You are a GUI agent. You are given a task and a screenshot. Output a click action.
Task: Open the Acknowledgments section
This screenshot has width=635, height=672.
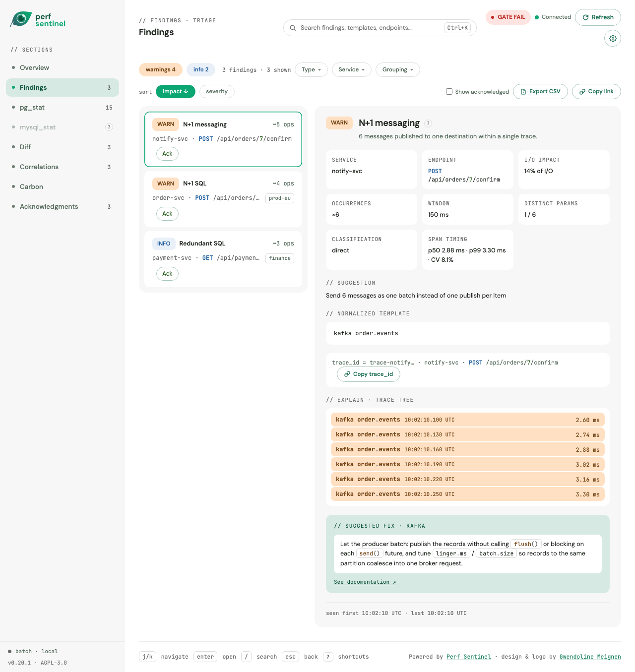[63, 206]
